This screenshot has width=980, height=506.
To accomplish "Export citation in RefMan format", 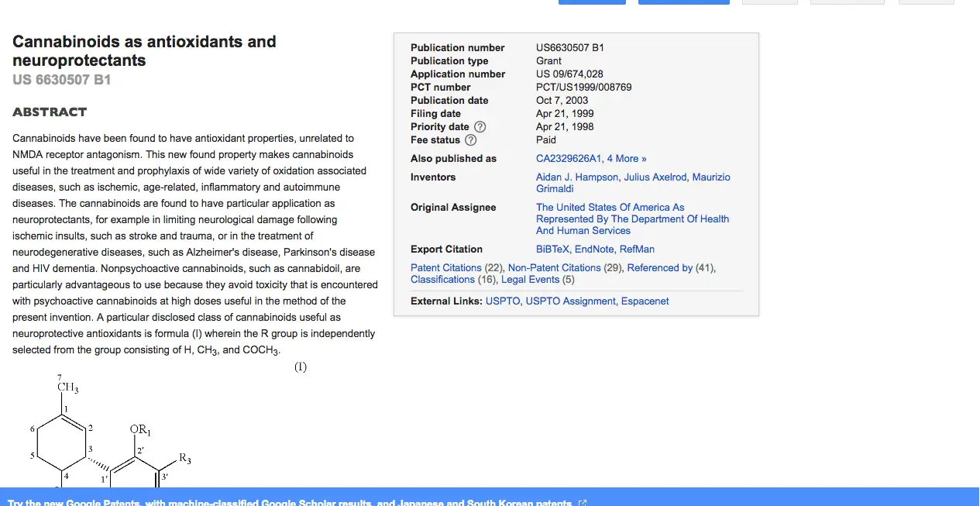I will pyautogui.click(x=637, y=250).
